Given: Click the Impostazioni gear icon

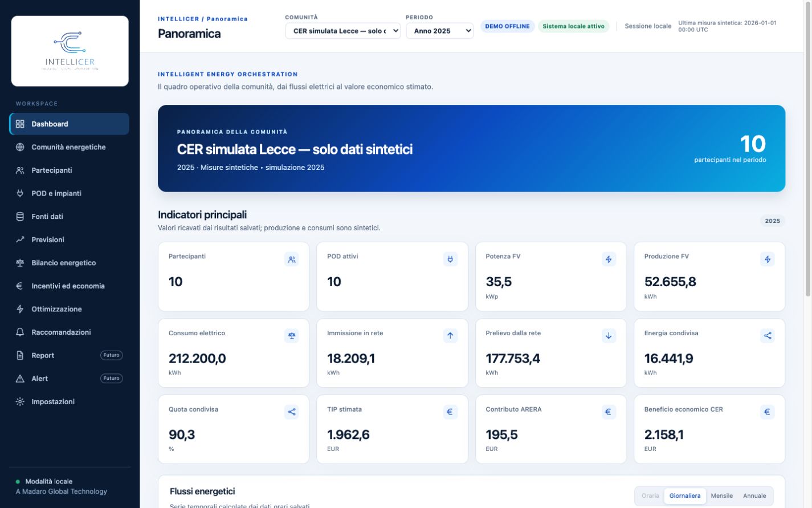Looking at the screenshot, I should [x=20, y=402].
